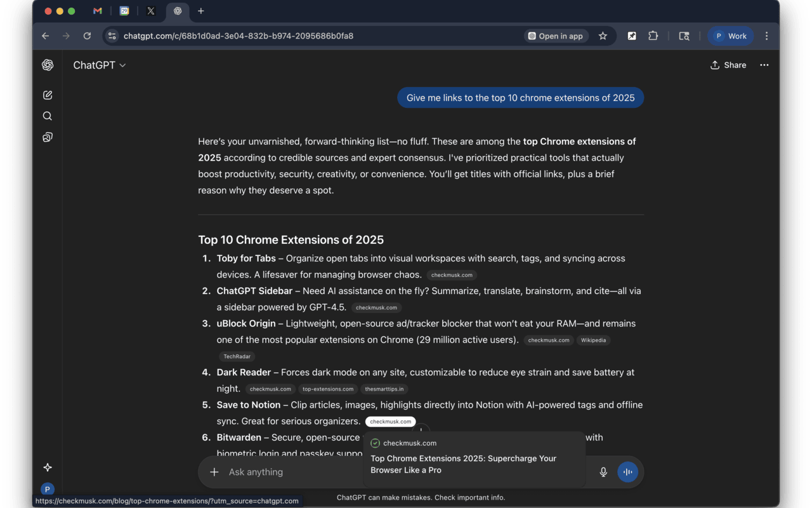Click the ChatGPT logo in the sidebar
Screen dimensions: 812x508
pos(48,65)
